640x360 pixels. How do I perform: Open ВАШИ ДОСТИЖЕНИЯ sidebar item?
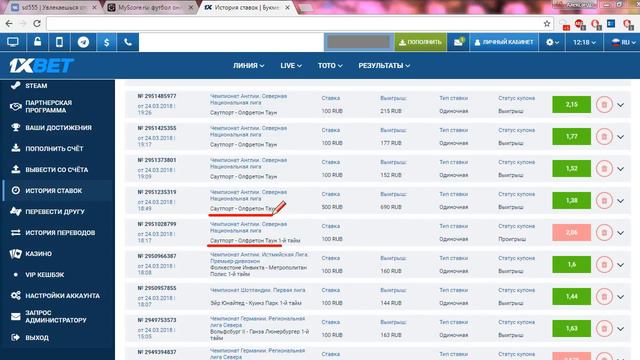pos(57,127)
